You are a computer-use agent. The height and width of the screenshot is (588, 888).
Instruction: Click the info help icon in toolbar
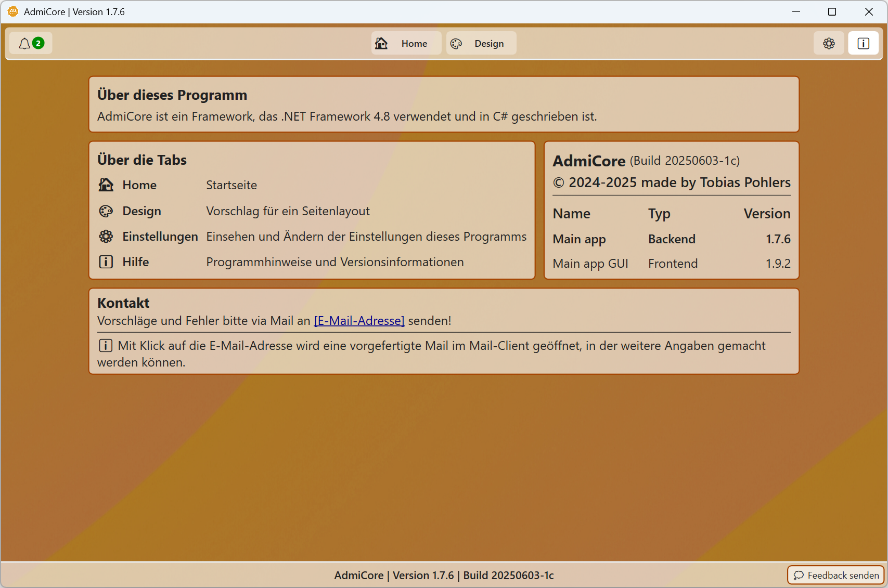pyautogui.click(x=863, y=44)
